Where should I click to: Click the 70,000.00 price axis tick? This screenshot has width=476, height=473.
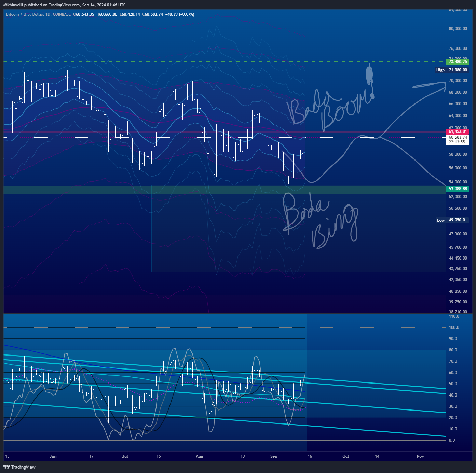coord(458,81)
